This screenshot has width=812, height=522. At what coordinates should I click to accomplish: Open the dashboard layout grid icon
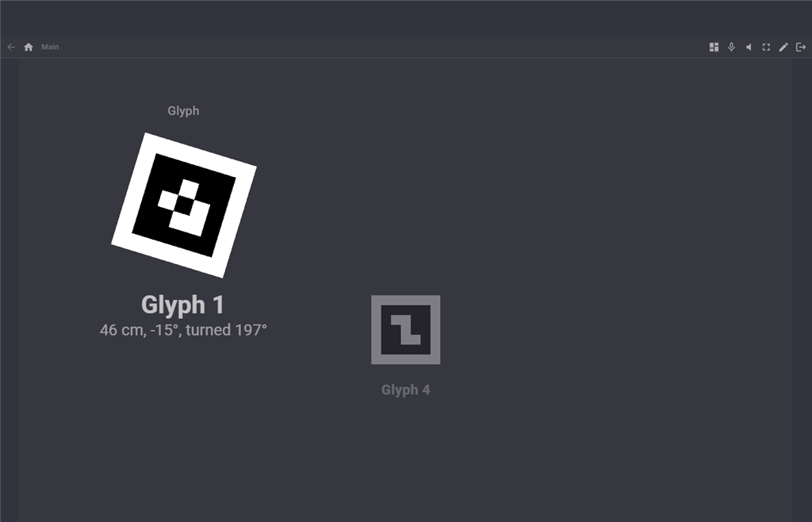(714, 47)
